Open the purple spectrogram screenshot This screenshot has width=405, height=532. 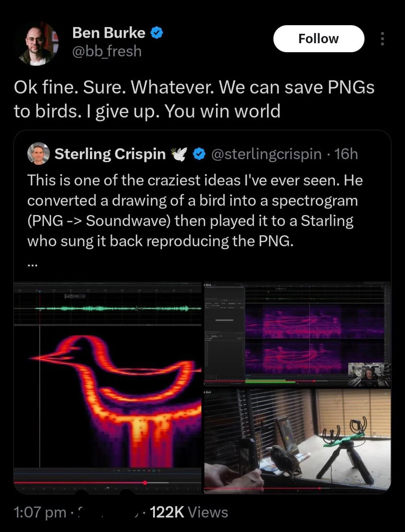click(297, 334)
